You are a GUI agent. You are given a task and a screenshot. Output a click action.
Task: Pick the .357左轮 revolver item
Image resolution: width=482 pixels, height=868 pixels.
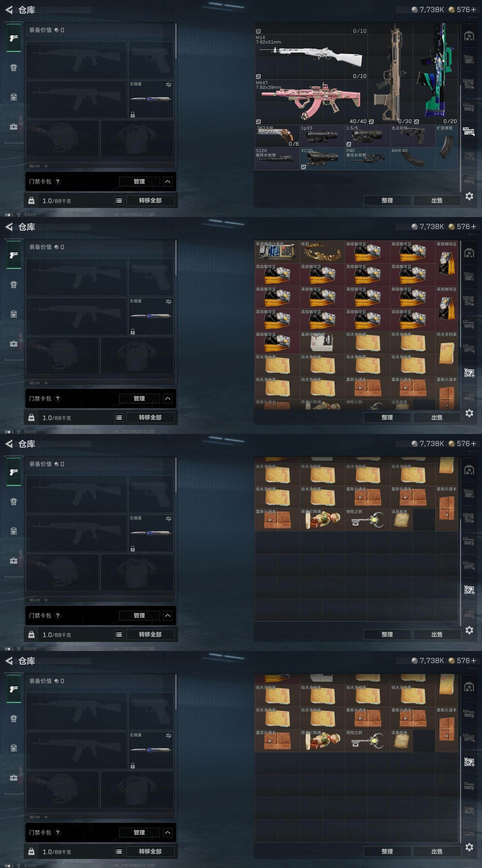277,136
